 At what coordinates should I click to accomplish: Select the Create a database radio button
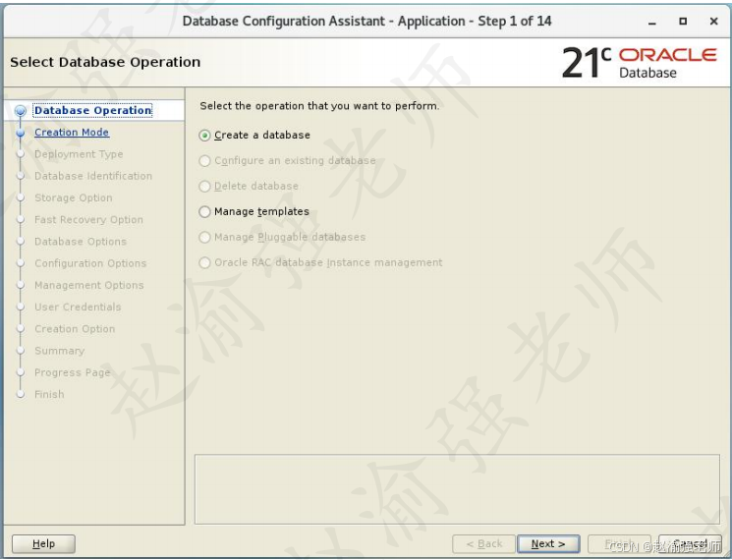(204, 136)
